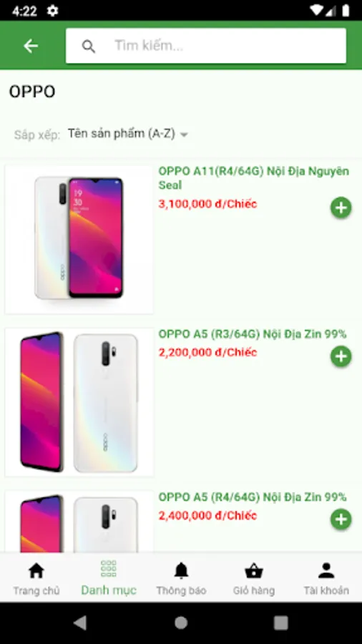
Task: Go back using the arrow icon
Action: [x=31, y=46]
